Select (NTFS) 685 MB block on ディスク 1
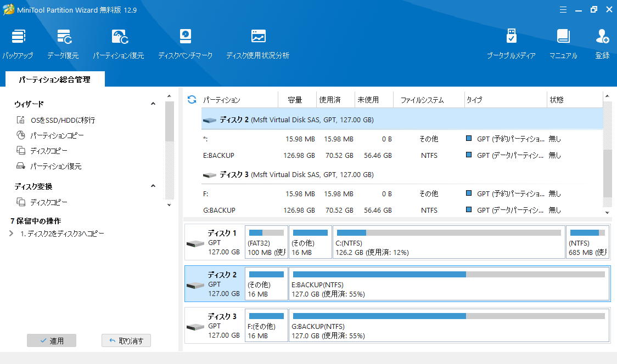 point(587,242)
